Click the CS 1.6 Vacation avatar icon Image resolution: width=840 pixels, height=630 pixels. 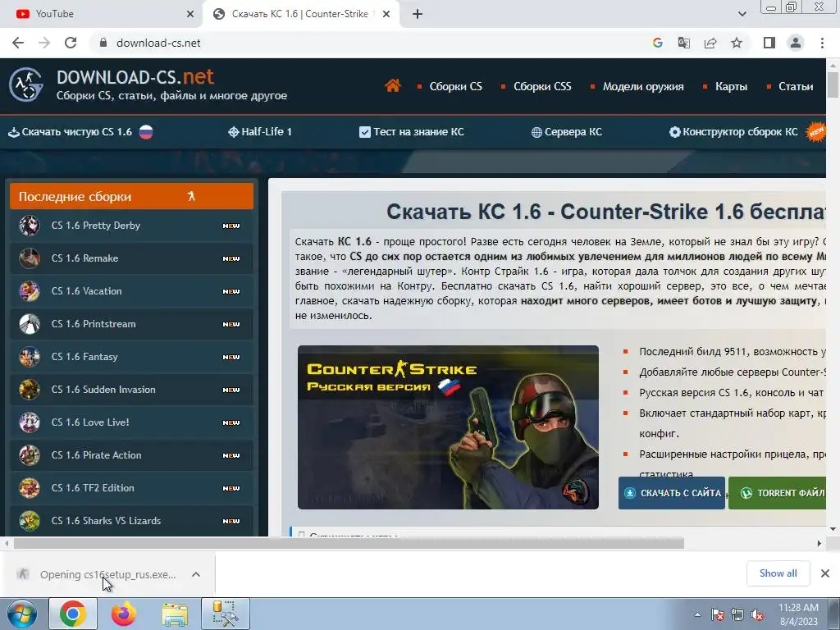pyautogui.click(x=30, y=291)
